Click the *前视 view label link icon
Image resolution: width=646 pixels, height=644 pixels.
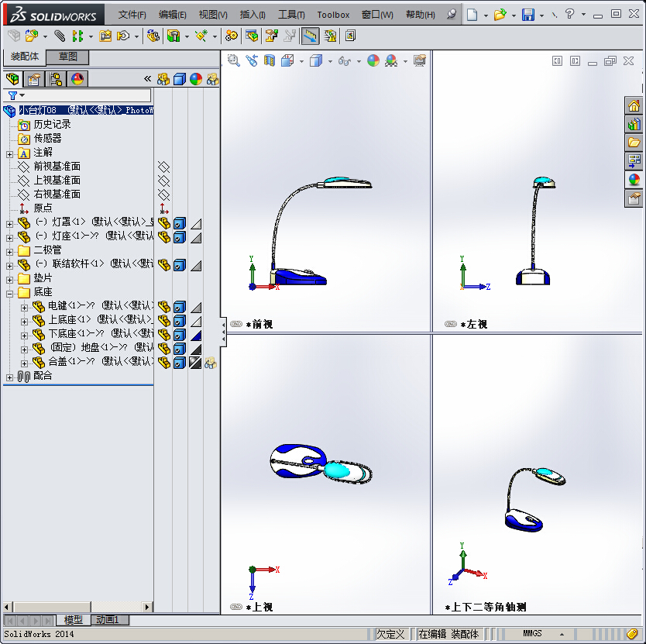coord(236,324)
